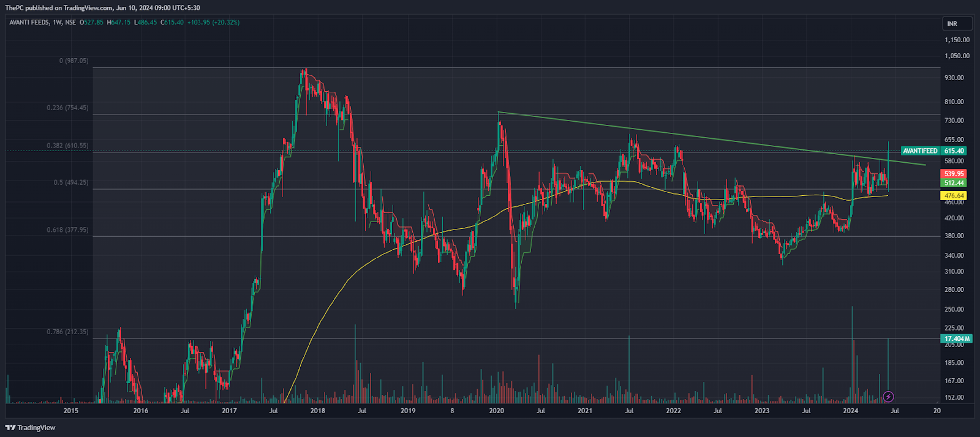Click the 0.5 (494.25) Fibonacci label
This screenshot has width=980, height=437.
click(71, 182)
